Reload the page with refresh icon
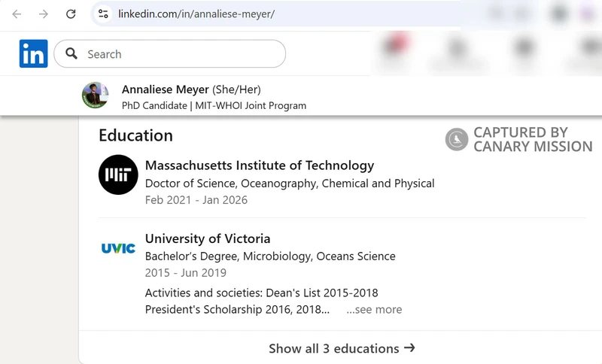This screenshot has height=364, width=602. point(71,14)
